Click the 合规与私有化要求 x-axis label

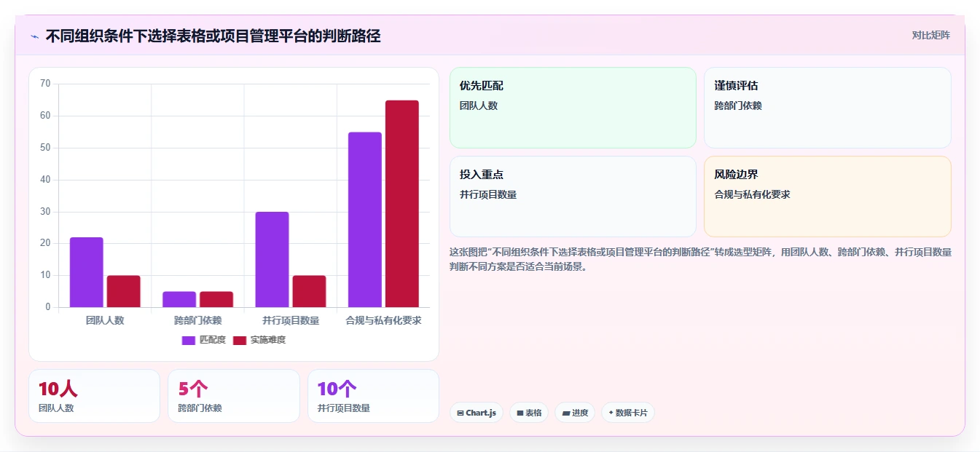[383, 320]
